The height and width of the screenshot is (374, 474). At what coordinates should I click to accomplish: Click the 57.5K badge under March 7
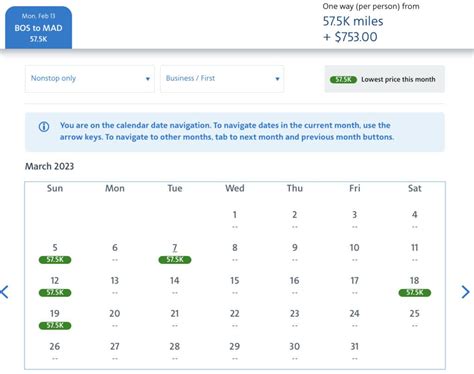pos(175,260)
